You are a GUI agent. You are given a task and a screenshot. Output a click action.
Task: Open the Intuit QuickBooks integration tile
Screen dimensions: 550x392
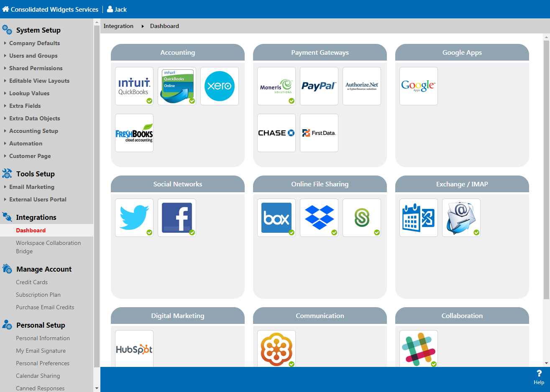(x=134, y=86)
